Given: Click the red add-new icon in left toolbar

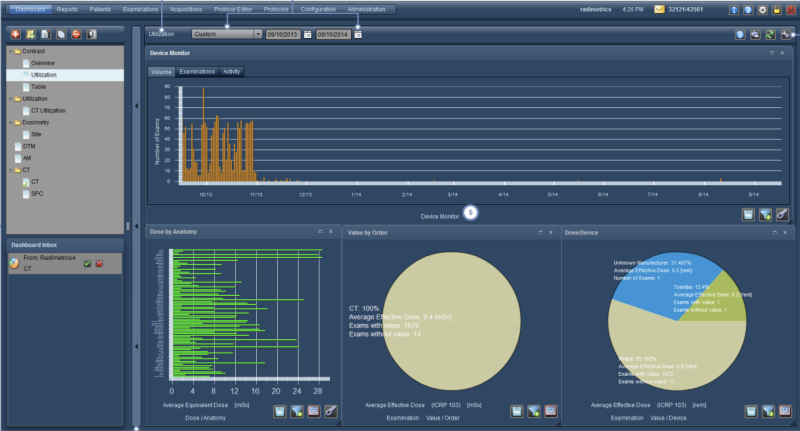Looking at the screenshot, I should (x=14, y=34).
